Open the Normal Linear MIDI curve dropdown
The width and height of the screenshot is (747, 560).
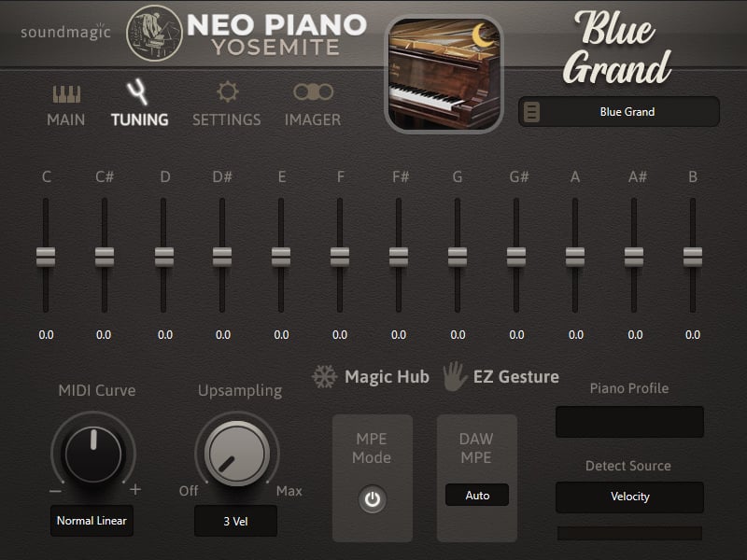click(92, 521)
